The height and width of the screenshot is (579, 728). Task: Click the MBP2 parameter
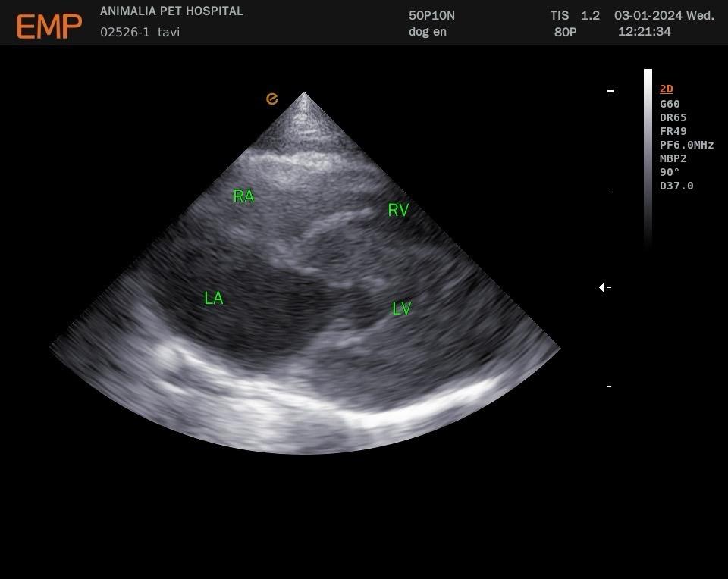(673, 158)
